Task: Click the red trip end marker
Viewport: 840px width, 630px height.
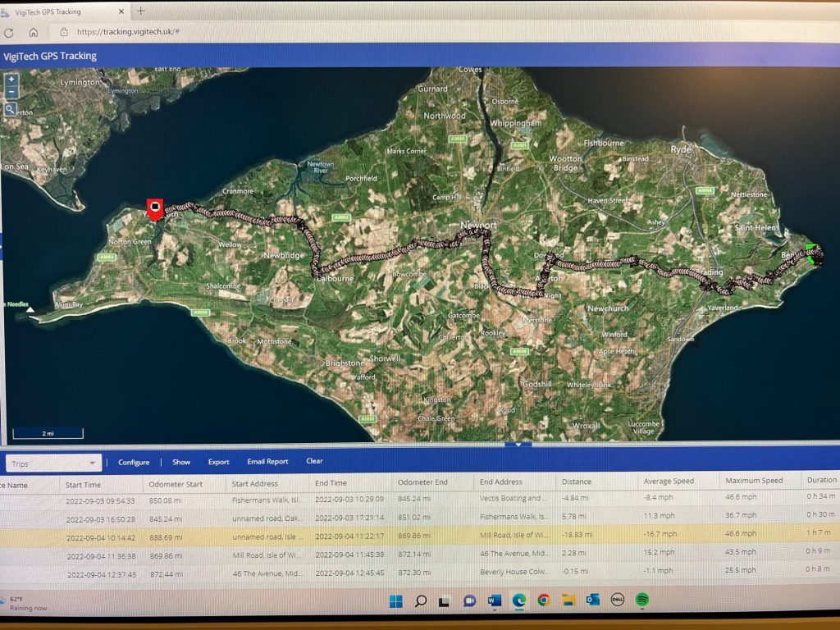Action: (x=155, y=209)
